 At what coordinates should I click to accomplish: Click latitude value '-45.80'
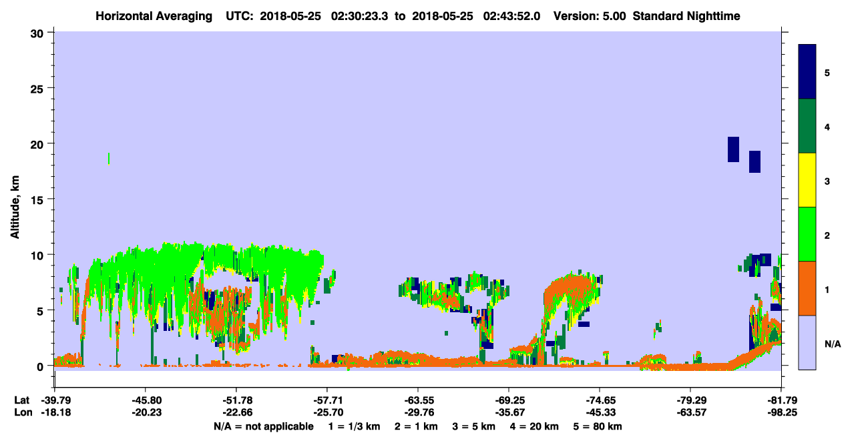click(x=146, y=400)
